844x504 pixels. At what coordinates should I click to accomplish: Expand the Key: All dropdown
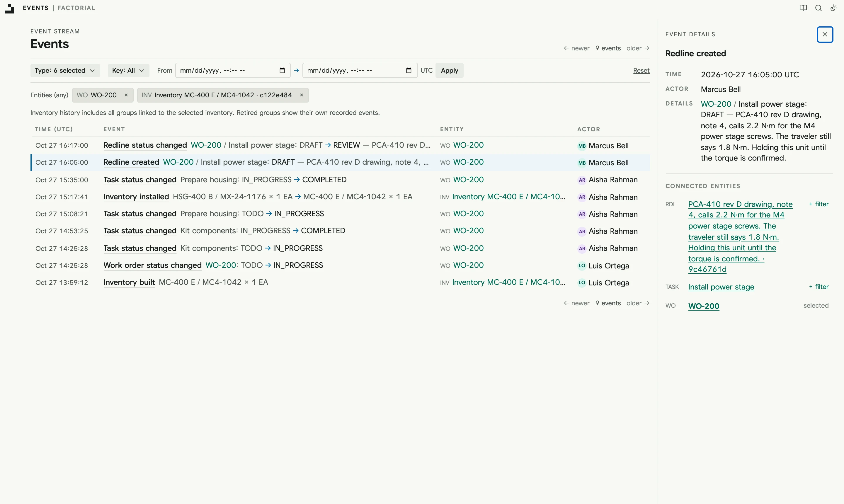(x=128, y=70)
